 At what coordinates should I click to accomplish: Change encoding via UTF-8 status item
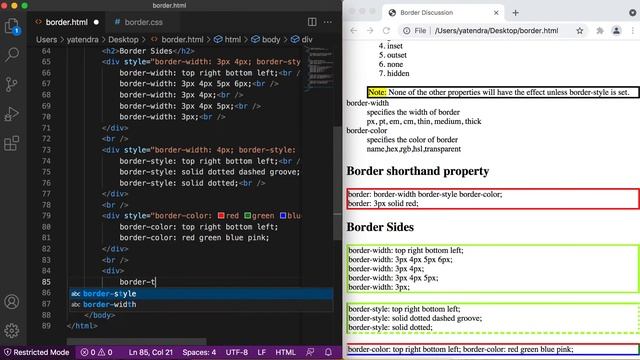pos(237,352)
